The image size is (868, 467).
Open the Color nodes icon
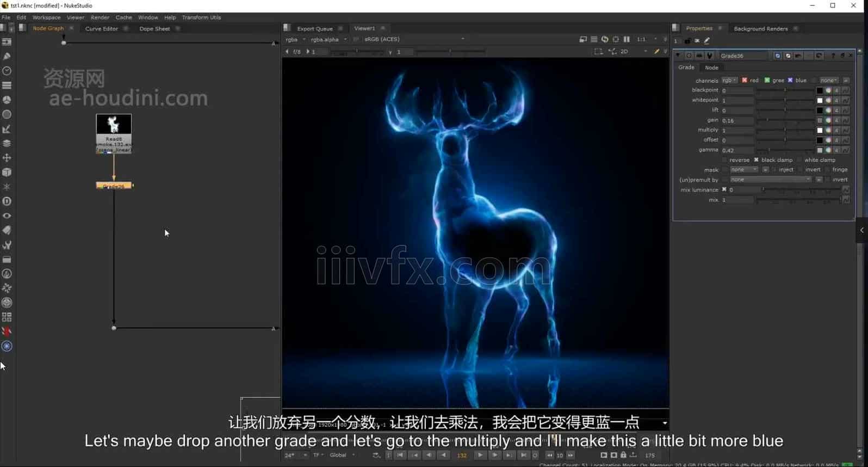coord(7,100)
